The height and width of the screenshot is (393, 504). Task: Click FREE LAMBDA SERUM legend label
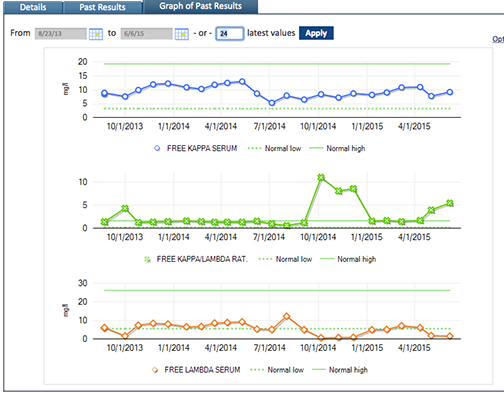[202, 370]
